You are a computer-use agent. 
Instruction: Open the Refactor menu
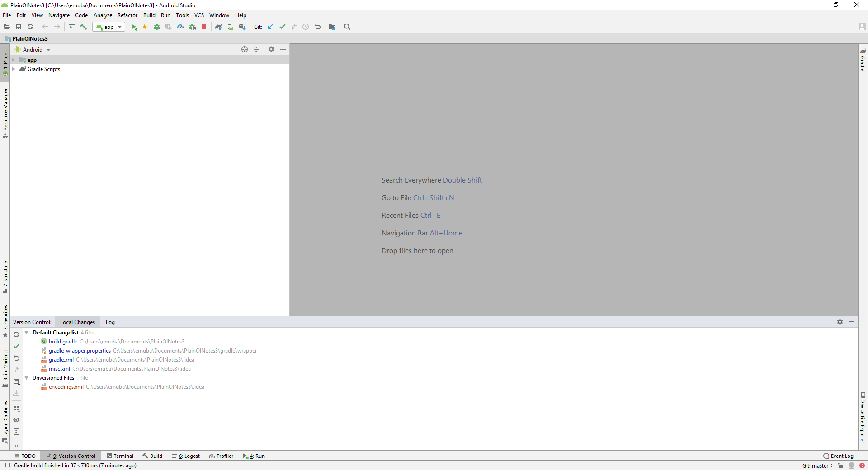127,15
